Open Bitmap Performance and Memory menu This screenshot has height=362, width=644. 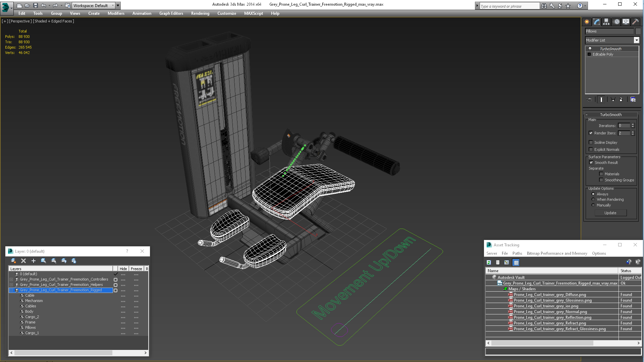557,253
